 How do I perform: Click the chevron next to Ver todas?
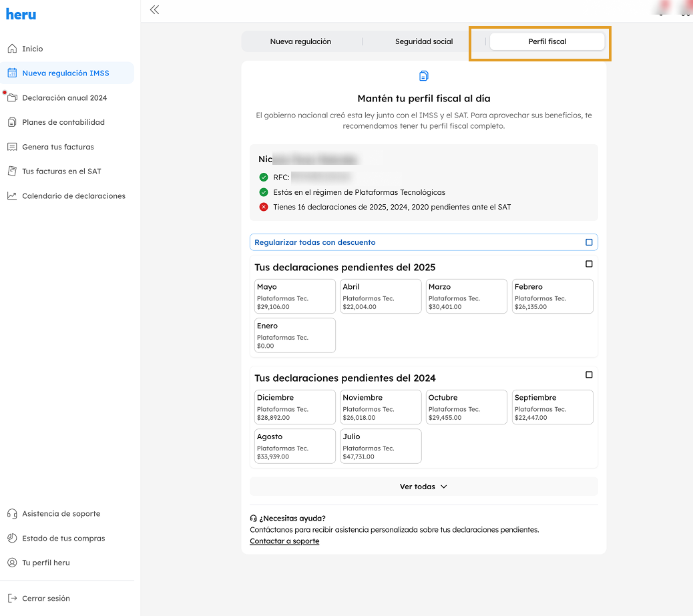coord(444,487)
